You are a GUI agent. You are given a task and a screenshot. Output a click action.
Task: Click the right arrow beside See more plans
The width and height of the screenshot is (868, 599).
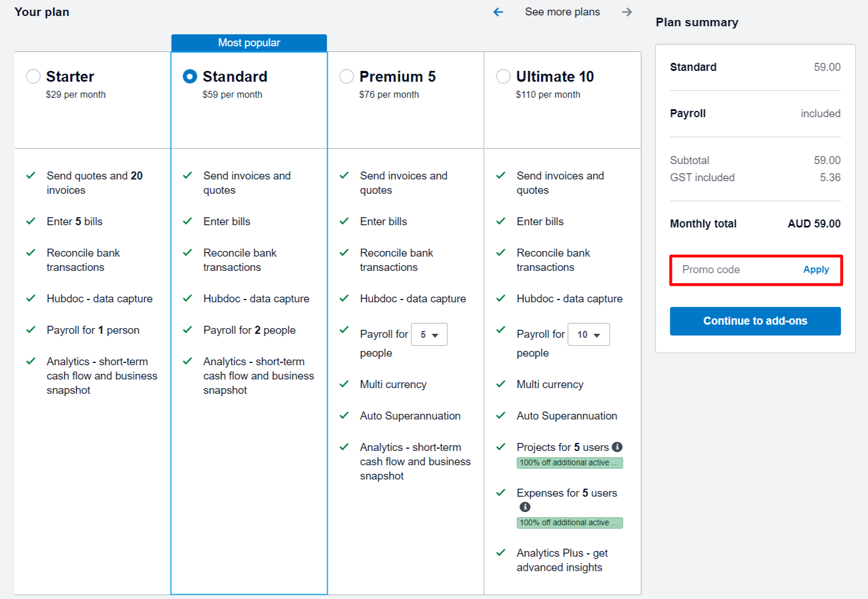click(627, 11)
